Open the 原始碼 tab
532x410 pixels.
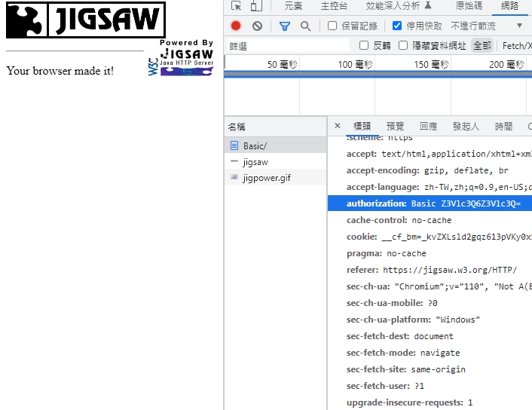[x=469, y=6]
